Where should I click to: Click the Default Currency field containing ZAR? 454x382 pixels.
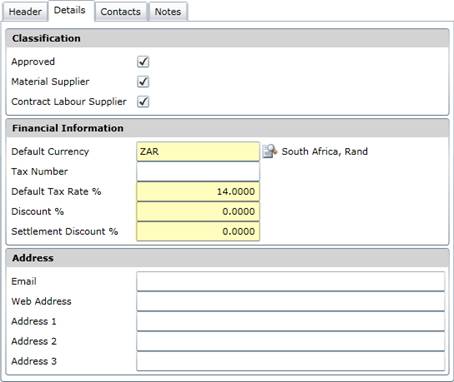point(198,152)
